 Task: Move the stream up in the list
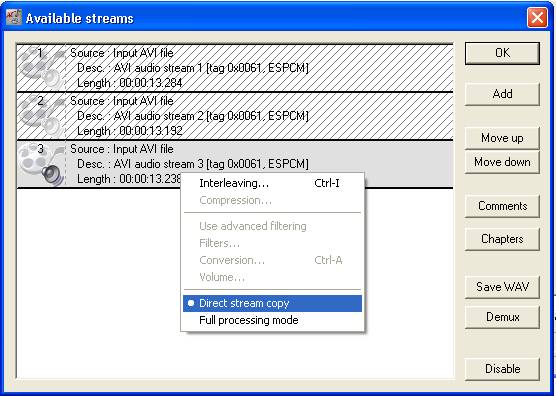[502, 138]
